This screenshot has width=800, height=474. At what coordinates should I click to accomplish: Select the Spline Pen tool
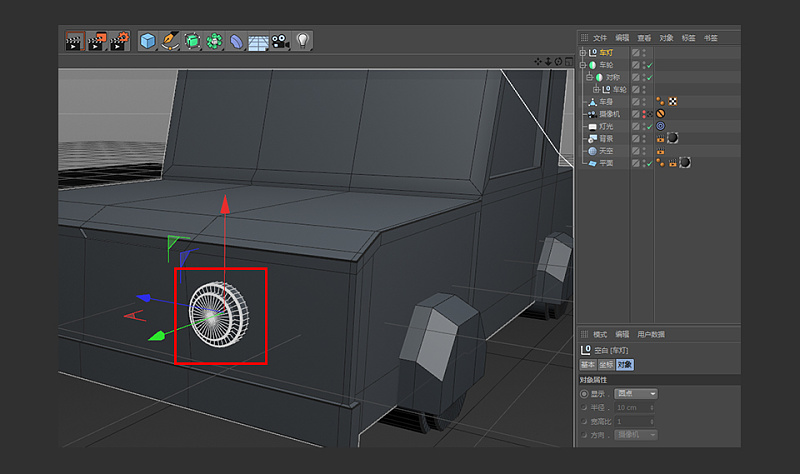[x=170, y=41]
